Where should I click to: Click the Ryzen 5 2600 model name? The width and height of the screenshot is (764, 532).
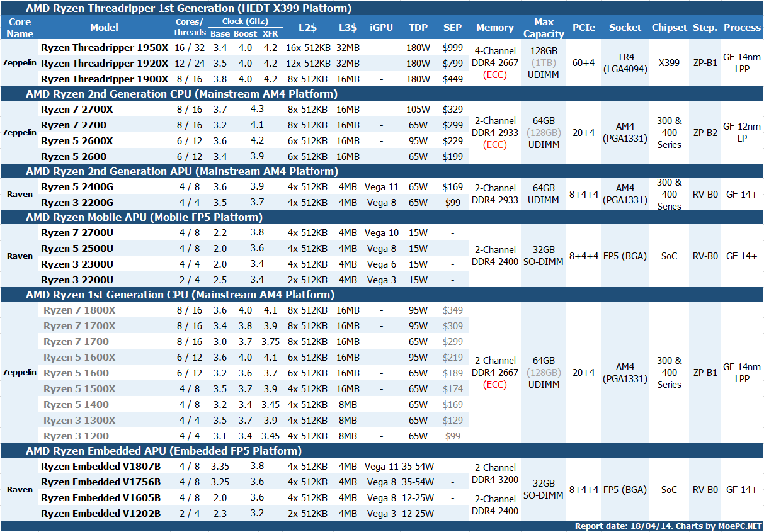(74, 157)
